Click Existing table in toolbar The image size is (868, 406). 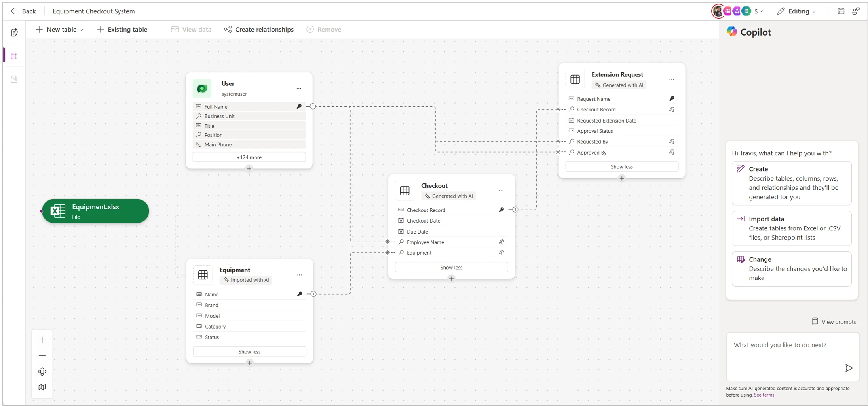(x=122, y=29)
